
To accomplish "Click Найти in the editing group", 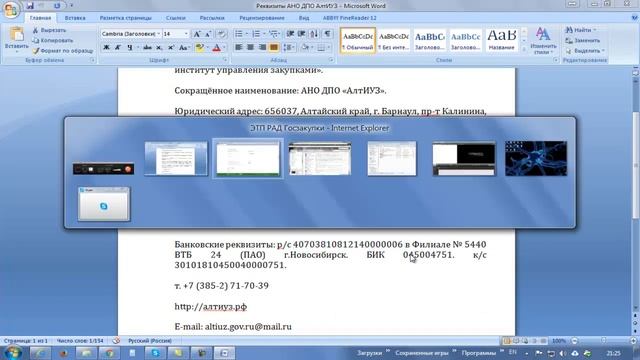I will 581,30.
